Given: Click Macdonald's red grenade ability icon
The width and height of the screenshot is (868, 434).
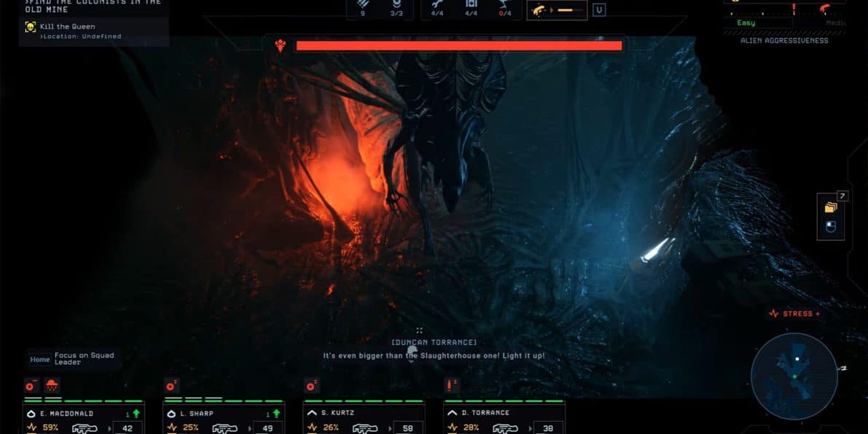Looking at the screenshot, I should [x=32, y=385].
